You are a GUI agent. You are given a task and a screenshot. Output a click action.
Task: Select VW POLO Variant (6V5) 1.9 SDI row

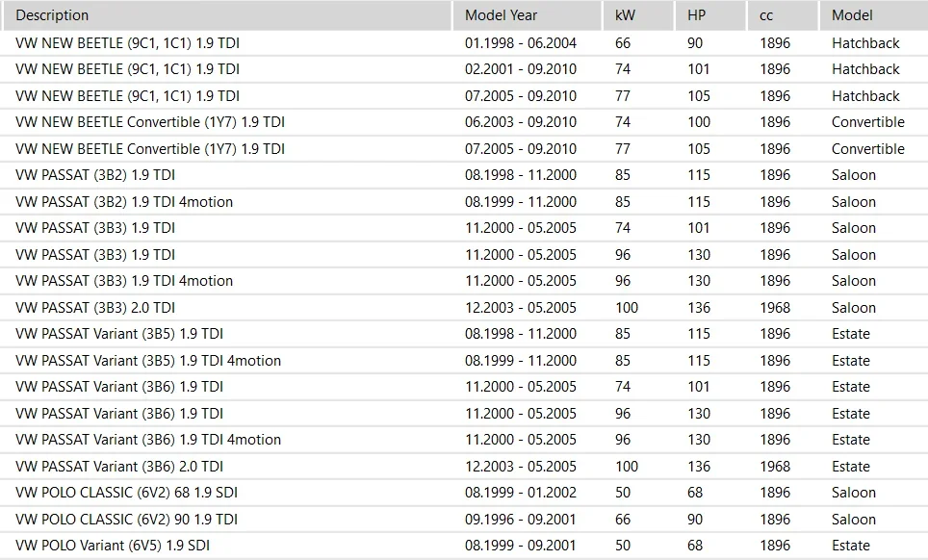click(464, 546)
